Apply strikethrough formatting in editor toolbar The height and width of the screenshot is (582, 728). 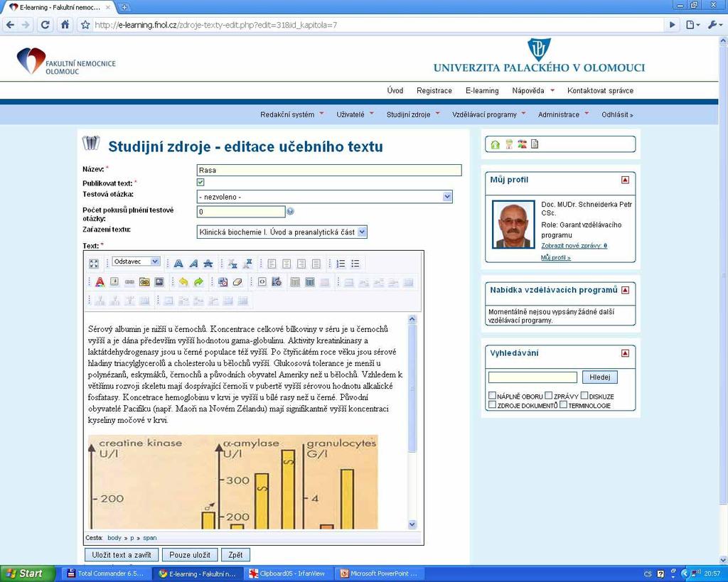pos(208,264)
